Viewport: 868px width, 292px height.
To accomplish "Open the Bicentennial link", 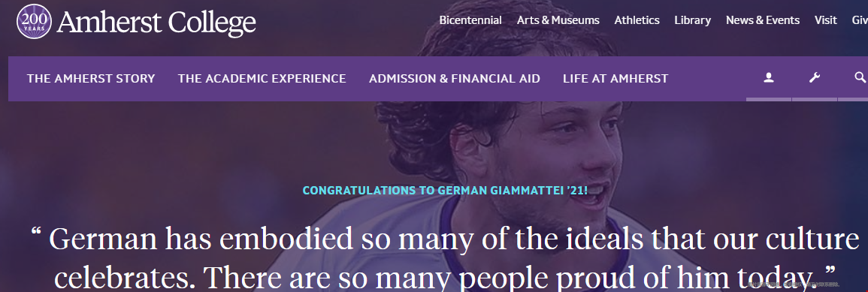I will coord(470,20).
